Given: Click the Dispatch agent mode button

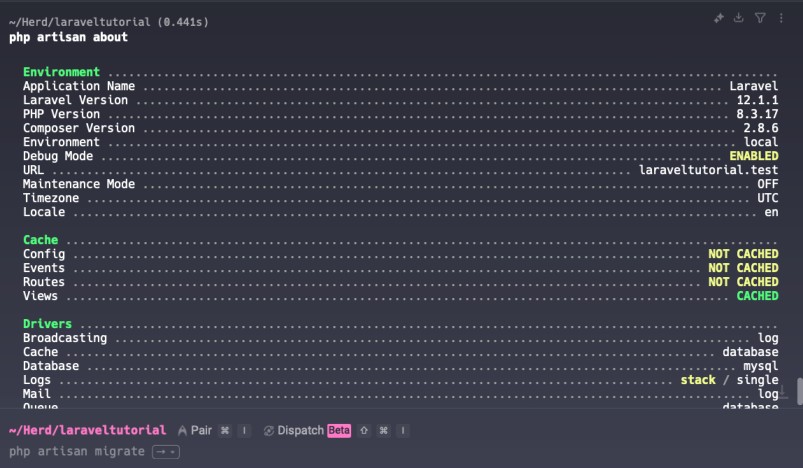Looking at the screenshot, I should tap(293, 431).
